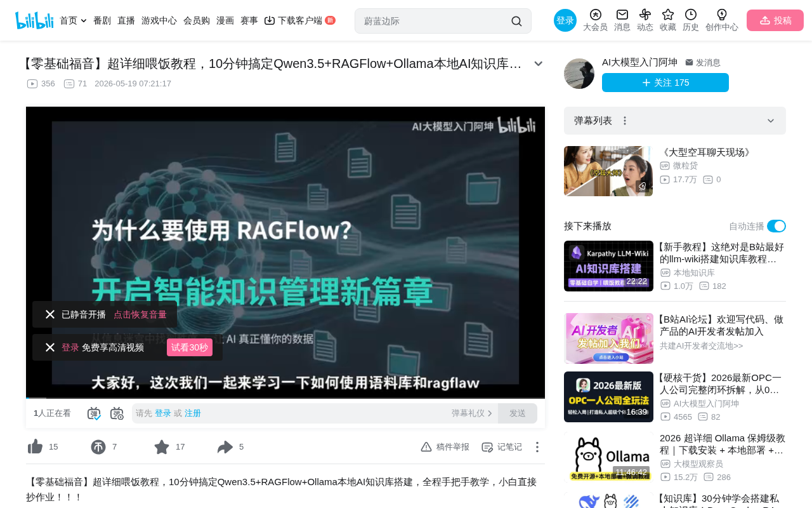Expand the video title chevron
The image size is (812, 508).
[x=539, y=63]
